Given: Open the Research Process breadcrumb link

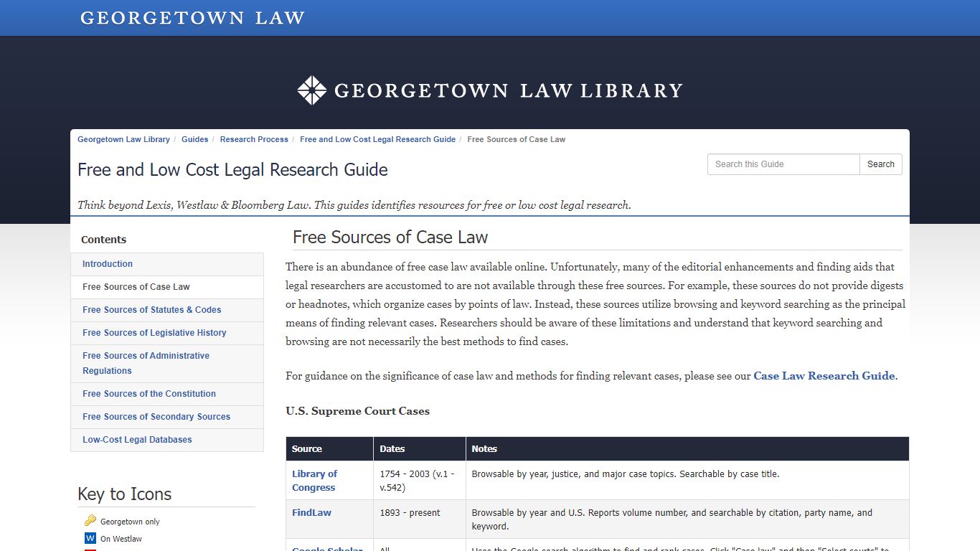Looking at the screenshot, I should 254,139.
